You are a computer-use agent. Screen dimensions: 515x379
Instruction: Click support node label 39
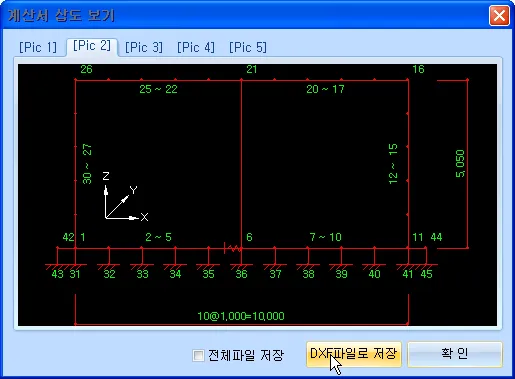(x=341, y=274)
